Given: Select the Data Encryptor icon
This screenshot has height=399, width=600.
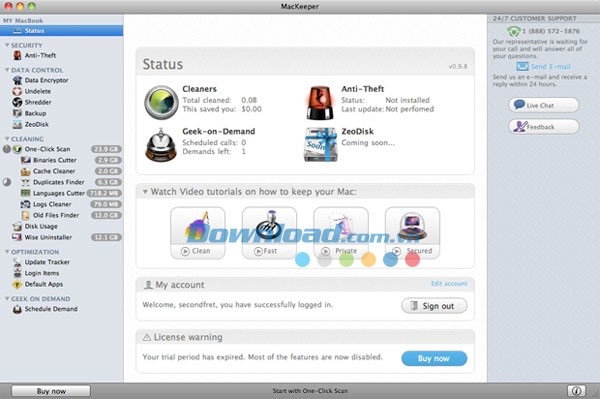Looking at the screenshot, I should coord(17,80).
